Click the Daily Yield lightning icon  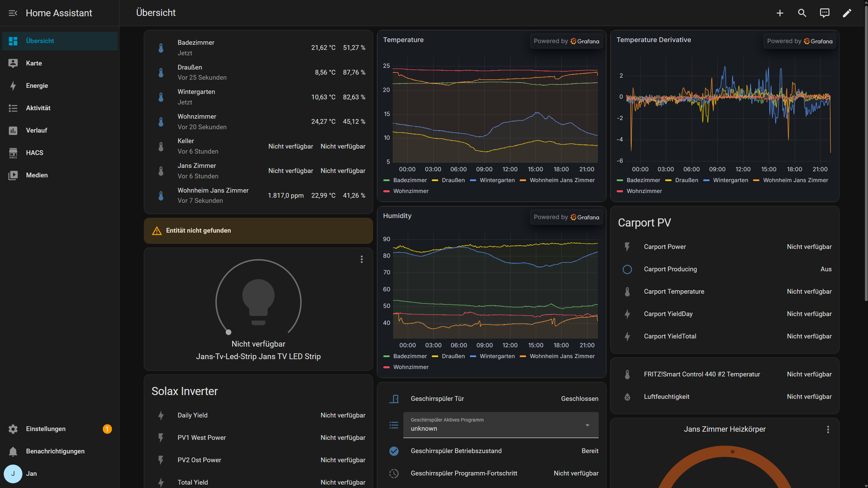click(161, 415)
